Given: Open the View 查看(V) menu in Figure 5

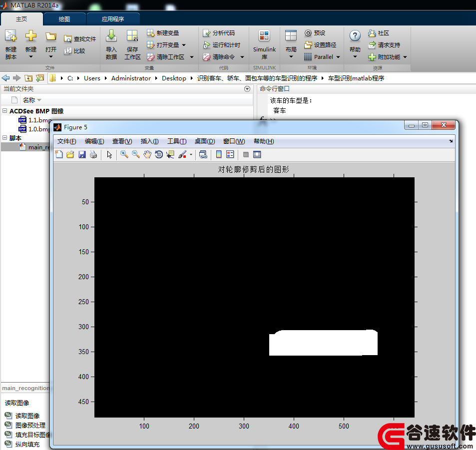Looking at the screenshot, I should [x=122, y=141].
